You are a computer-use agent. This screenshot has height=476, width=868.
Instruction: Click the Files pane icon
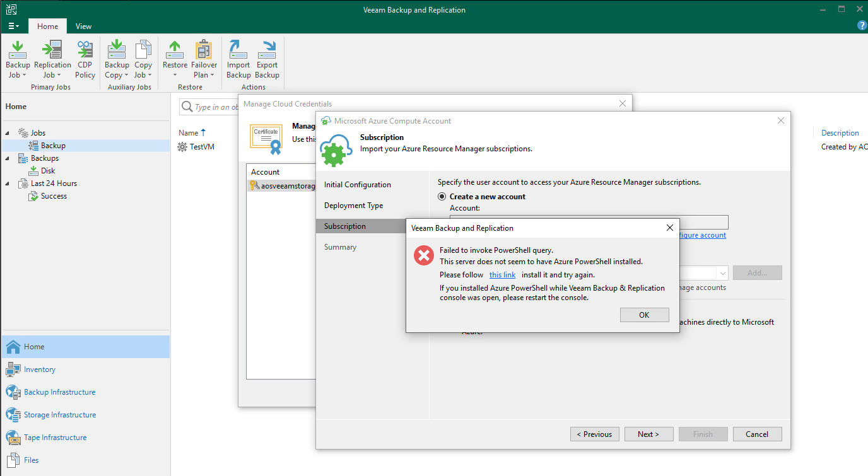[13, 460]
